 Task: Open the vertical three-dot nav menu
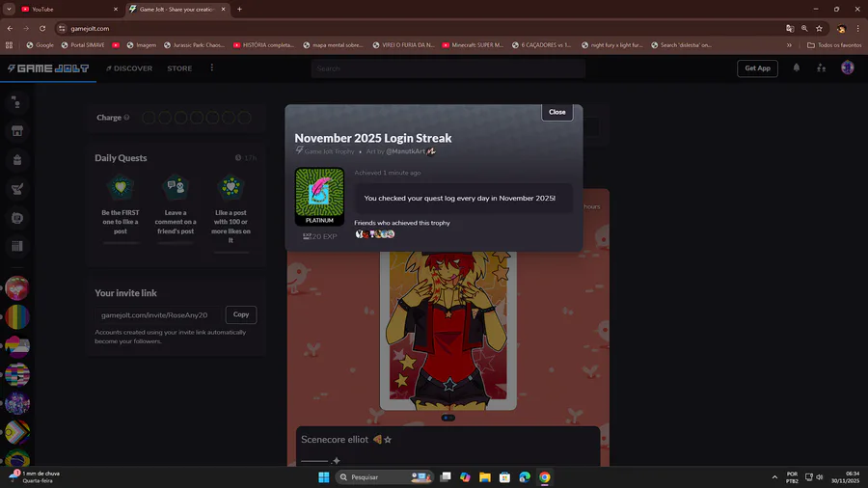point(211,68)
